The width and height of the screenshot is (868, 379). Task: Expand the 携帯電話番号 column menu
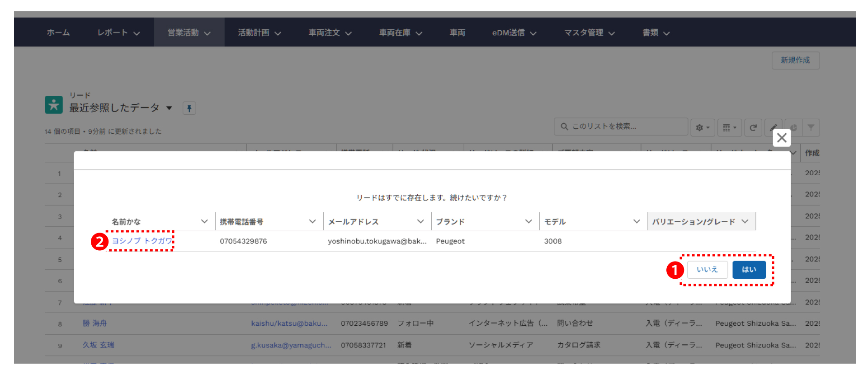coord(312,221)
